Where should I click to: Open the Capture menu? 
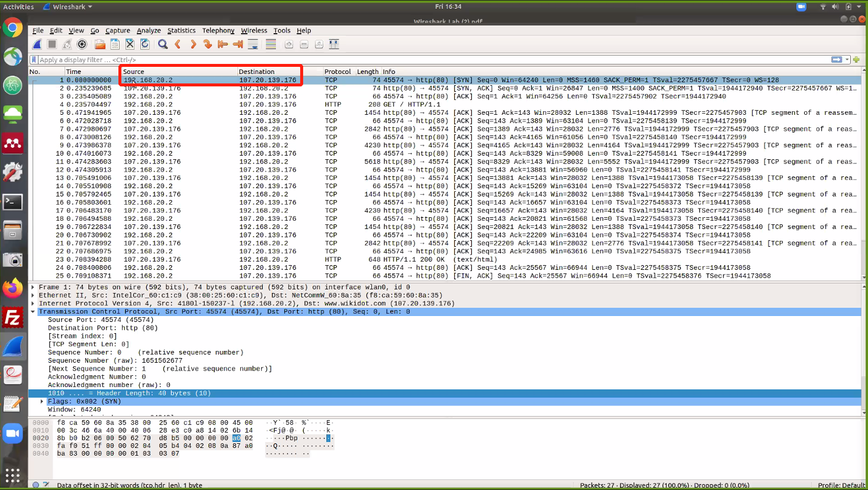(118, 31)
